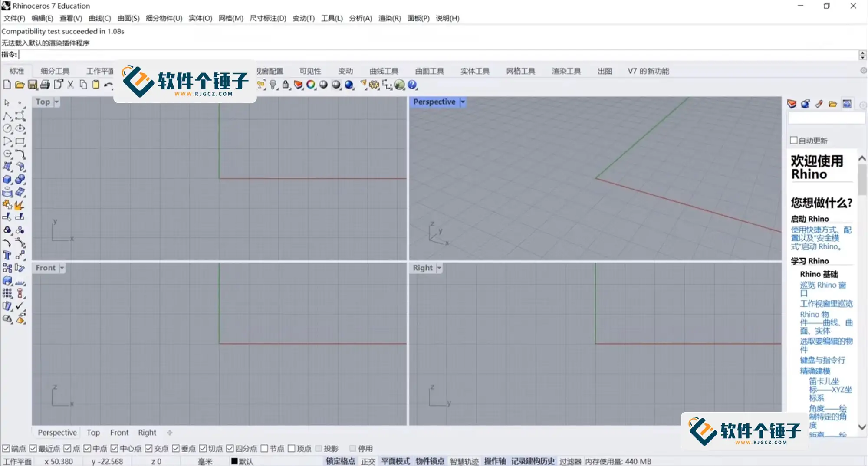
Task: Toggle the 投影 checkbox off
Action: click(319, 448)
